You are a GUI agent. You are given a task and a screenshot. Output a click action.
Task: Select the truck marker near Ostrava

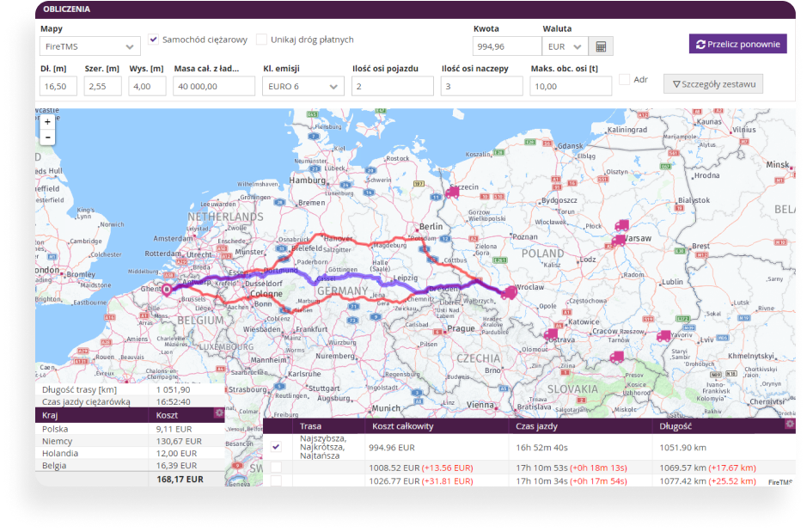[x=552, y=334]
